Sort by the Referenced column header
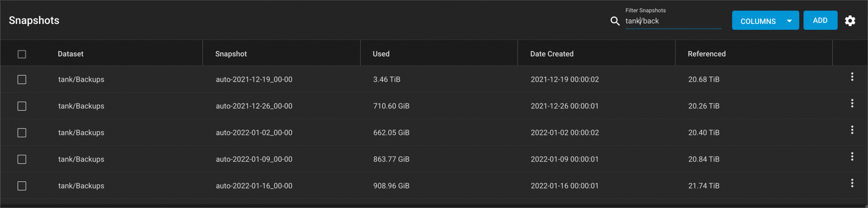Screen dimensions: 868x208 click(707, 54)
